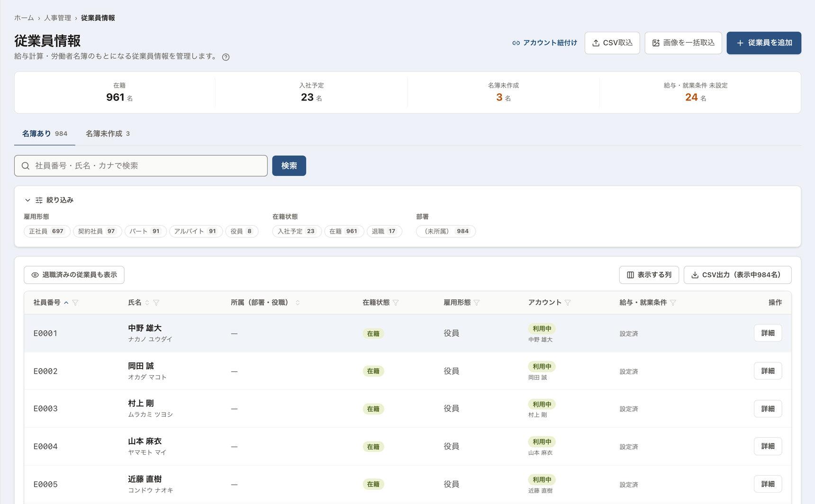
Task: Toggle 役員 8 filter chip
Action: coord(242,231)
